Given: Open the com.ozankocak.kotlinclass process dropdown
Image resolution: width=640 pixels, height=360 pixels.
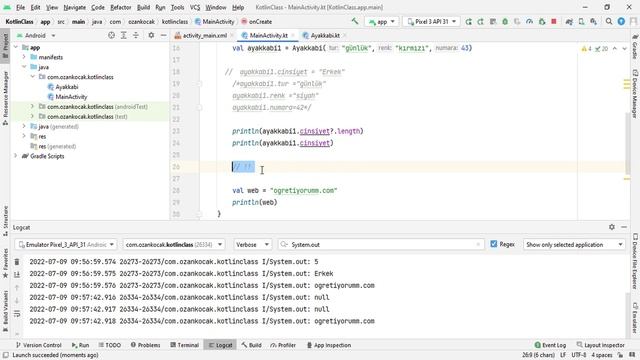Looking at the screenshot, I should coord(174,244).
